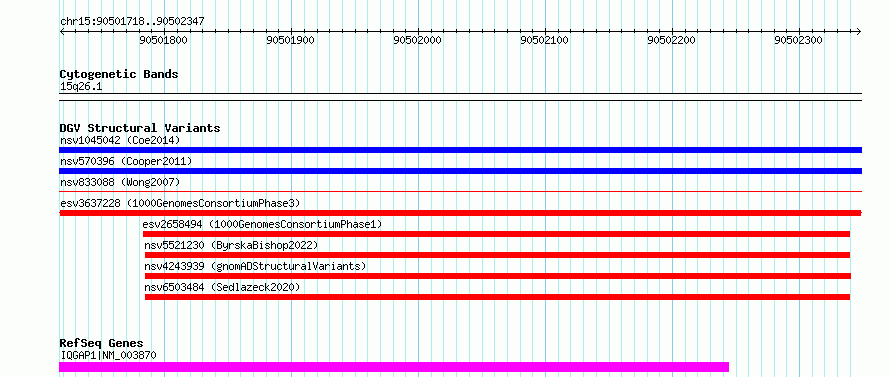Select the red nsv6503484 variant bar

click(x=497, y=297)
